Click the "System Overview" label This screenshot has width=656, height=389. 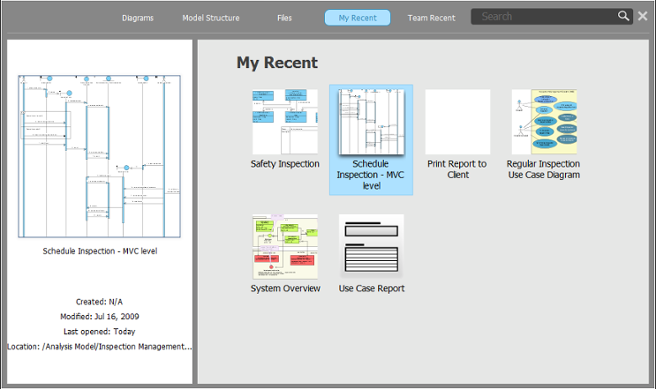click(x=285, y=289)
